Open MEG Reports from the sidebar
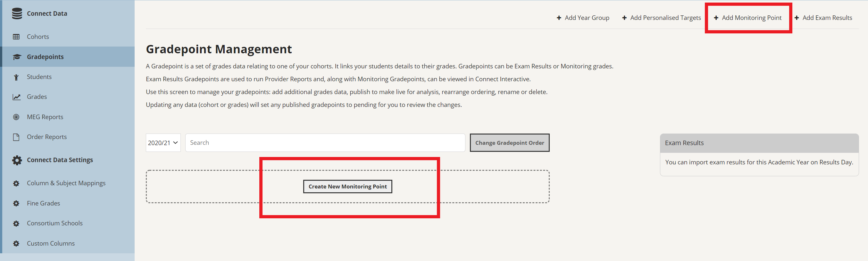This screenshot has width=868, height=261. coord(68,117)
